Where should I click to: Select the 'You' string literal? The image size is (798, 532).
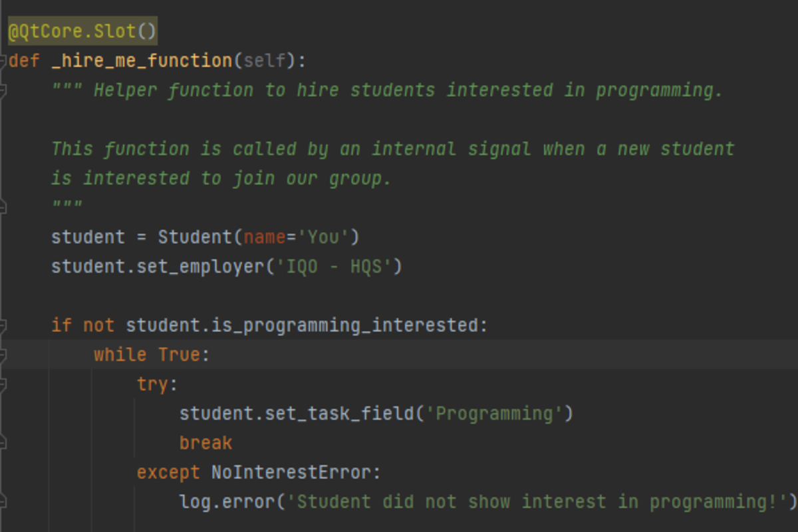pyautogui.click(x=323, y=237)
